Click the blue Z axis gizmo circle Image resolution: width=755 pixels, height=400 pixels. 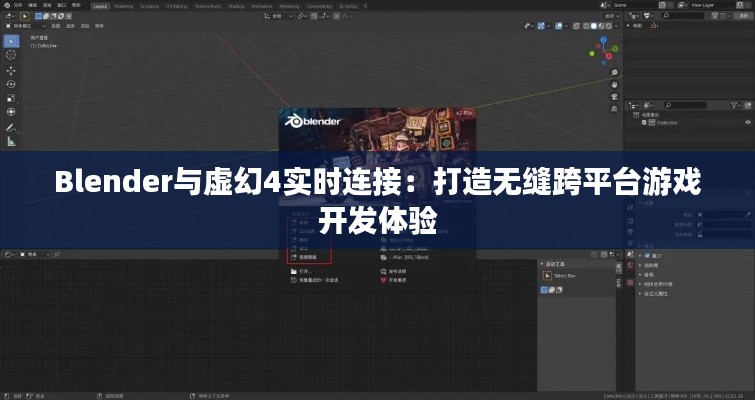pos(603,40)
